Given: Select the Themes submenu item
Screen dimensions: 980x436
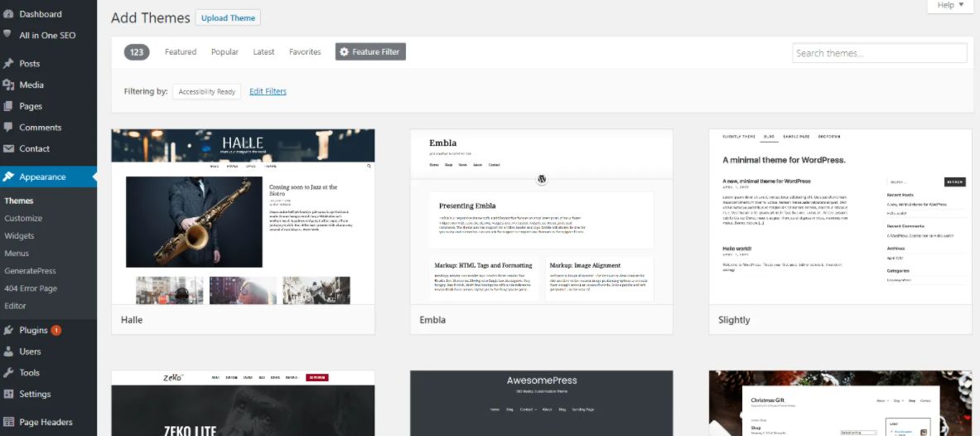Looking at the screenshot, I should (19, 201).
